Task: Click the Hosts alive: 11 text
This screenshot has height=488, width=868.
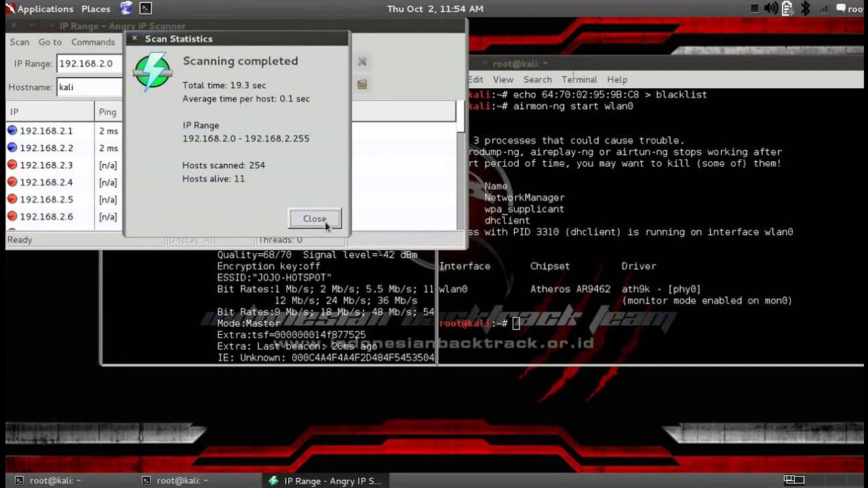Action: click(x=214, y=179)
